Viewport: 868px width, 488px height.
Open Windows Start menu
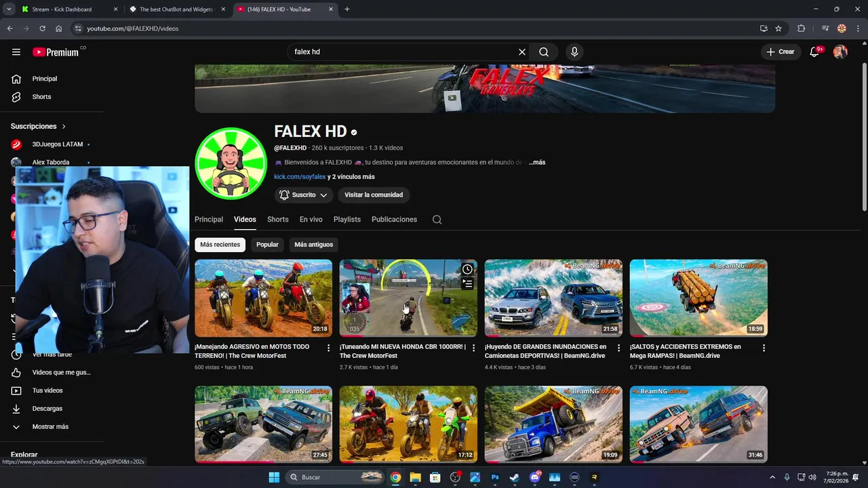[274, 477]
